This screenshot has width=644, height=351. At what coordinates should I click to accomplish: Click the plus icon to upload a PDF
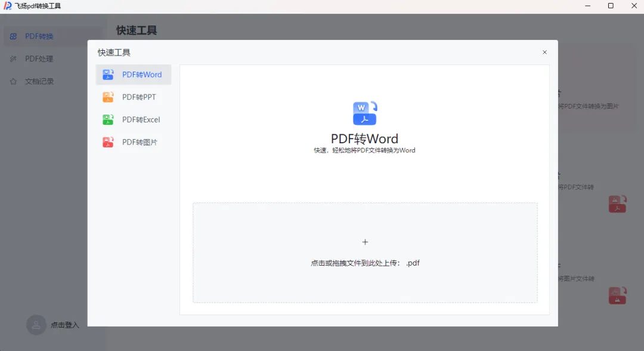[365, 242]
